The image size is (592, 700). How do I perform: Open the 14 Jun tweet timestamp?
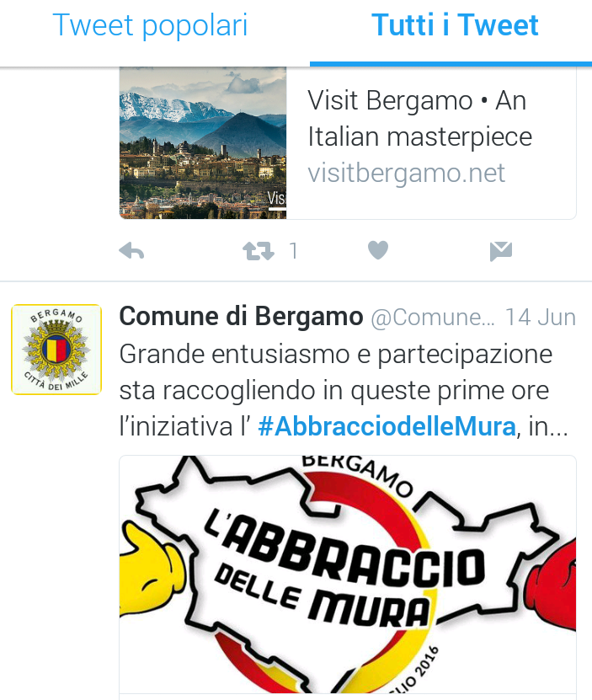click(541, 318)
